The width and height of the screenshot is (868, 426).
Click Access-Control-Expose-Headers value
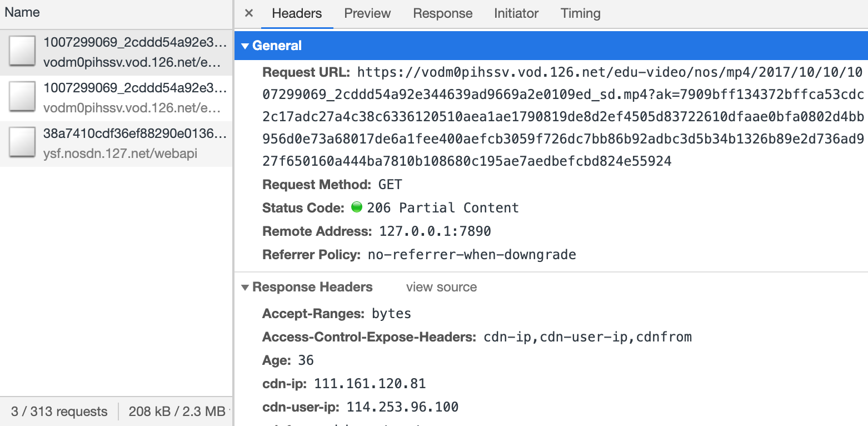tap(588, 337)
